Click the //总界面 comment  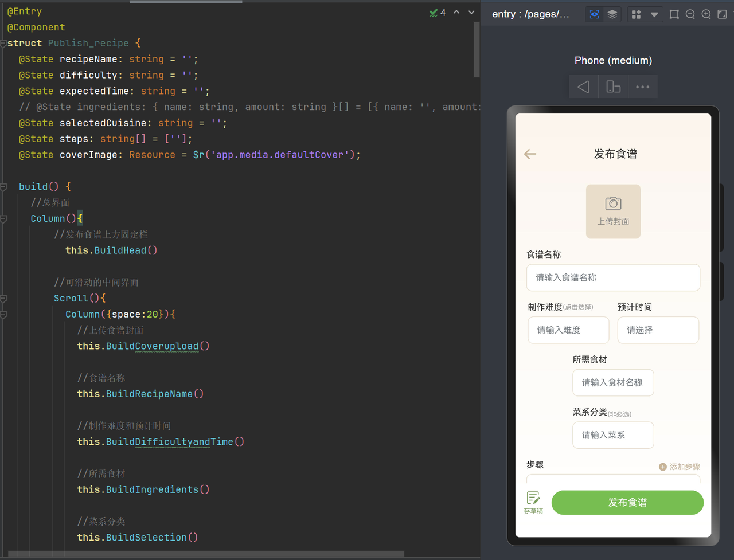(50, 202)
